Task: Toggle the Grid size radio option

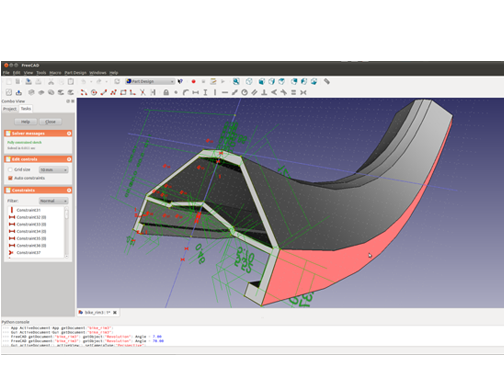Action: pos(10,170)
